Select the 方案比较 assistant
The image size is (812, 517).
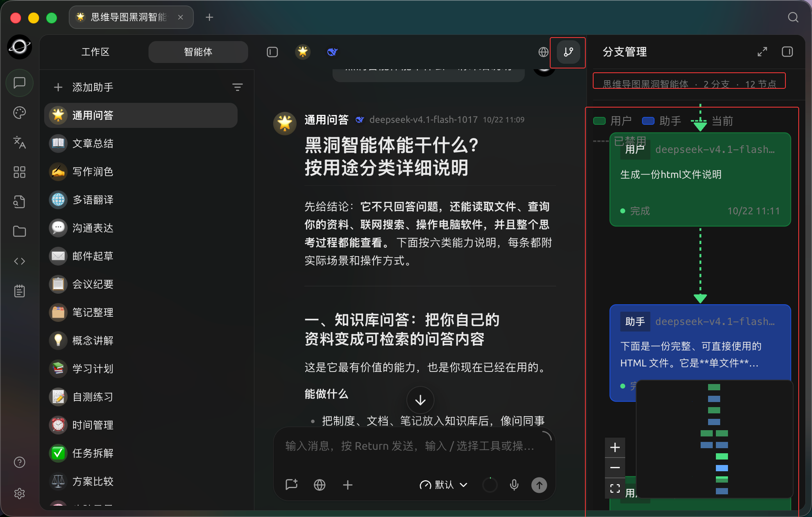tap(141, 481)
